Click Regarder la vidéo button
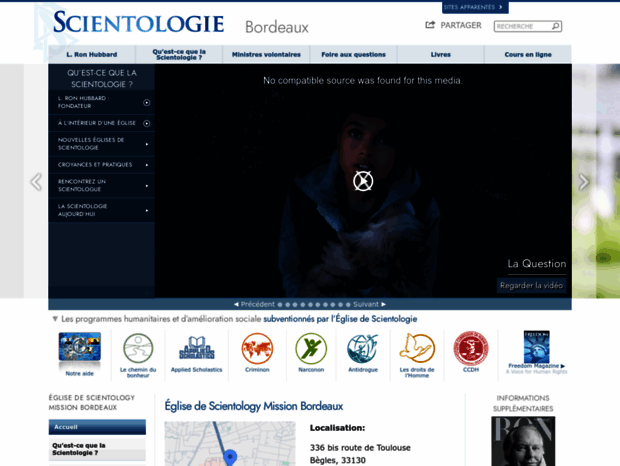Viewport: 620px width, 466px height. point(531,285)
